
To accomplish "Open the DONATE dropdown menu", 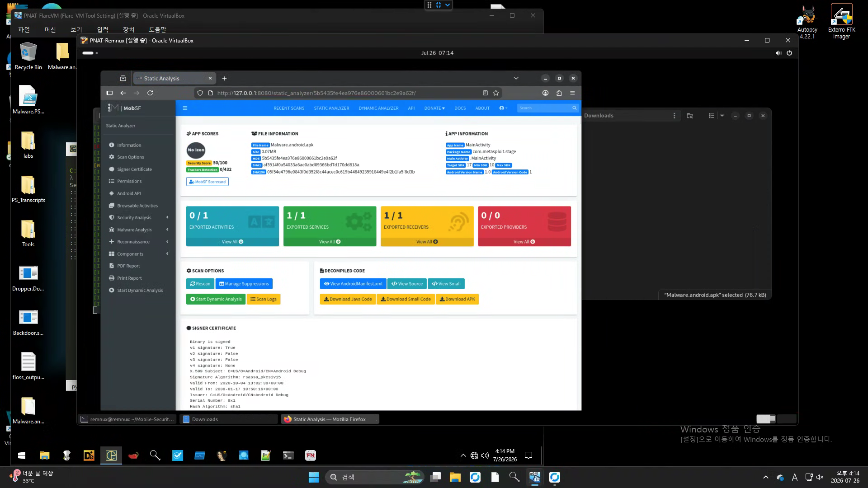I will pos(434,108).
